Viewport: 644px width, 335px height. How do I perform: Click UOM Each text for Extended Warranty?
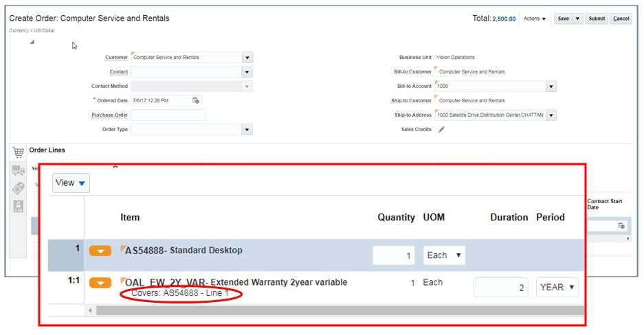coord(432,283)
